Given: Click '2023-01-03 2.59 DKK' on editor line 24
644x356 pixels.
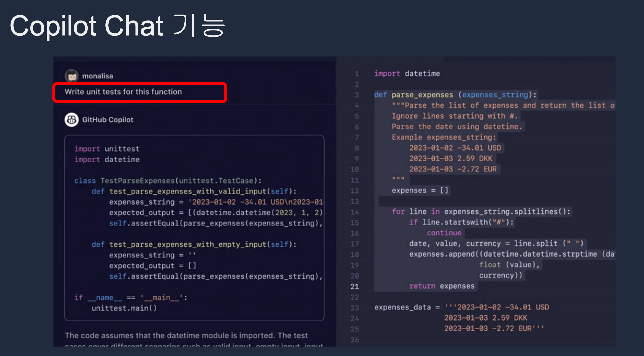Looking at the screenshot, I should 486,318.
